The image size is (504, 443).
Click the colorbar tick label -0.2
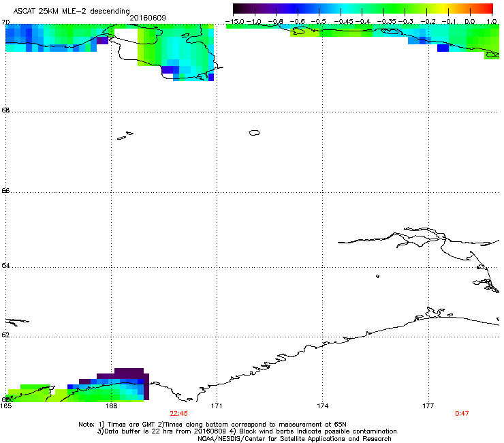tap(428, 22)
